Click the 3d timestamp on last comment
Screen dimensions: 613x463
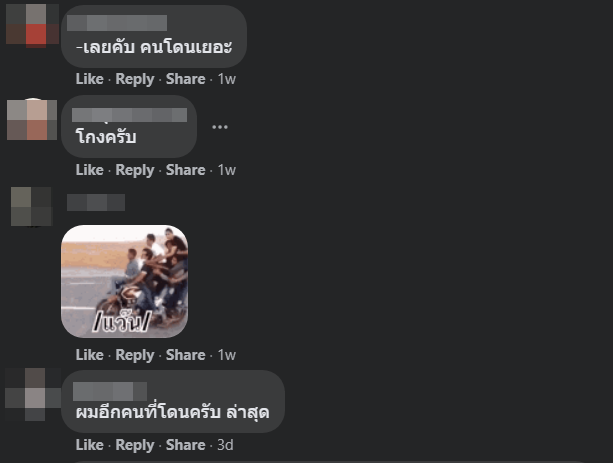(x=225, y=445)
